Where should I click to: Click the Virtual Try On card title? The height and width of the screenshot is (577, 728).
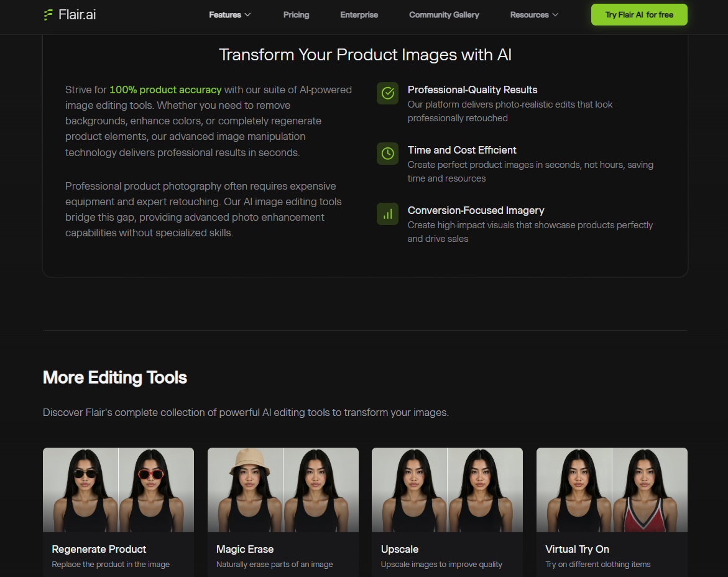(x=577, y=549)
